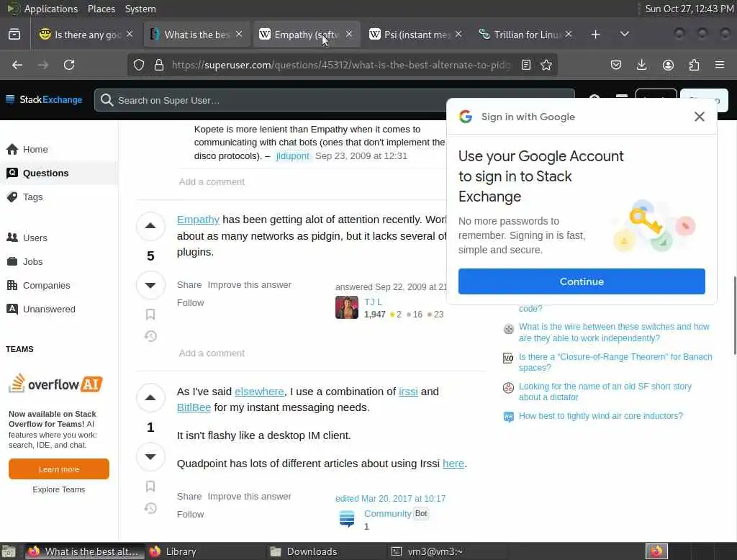
Task: Switch to the 'Is there any goo' tab
Action: pyautogui.click(x=87, y=35)
